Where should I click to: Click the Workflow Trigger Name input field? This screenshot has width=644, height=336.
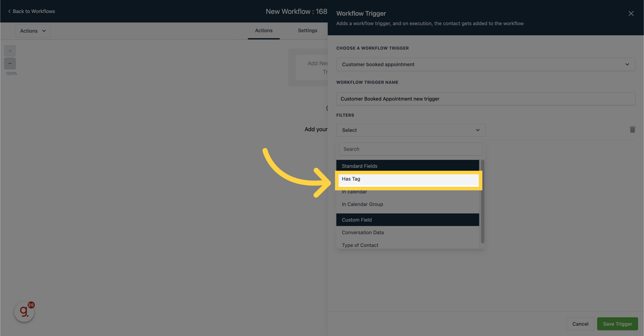point(486,98)
